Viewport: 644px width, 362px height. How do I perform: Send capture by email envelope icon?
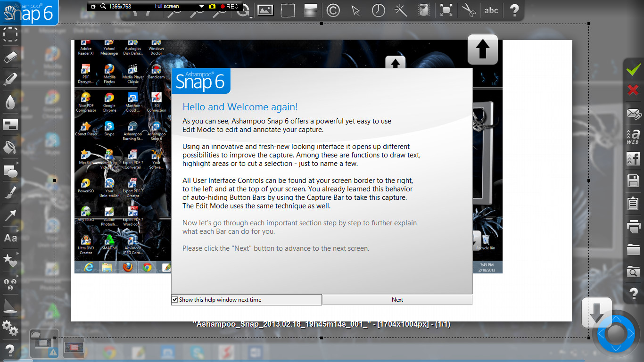click(633, 114)
